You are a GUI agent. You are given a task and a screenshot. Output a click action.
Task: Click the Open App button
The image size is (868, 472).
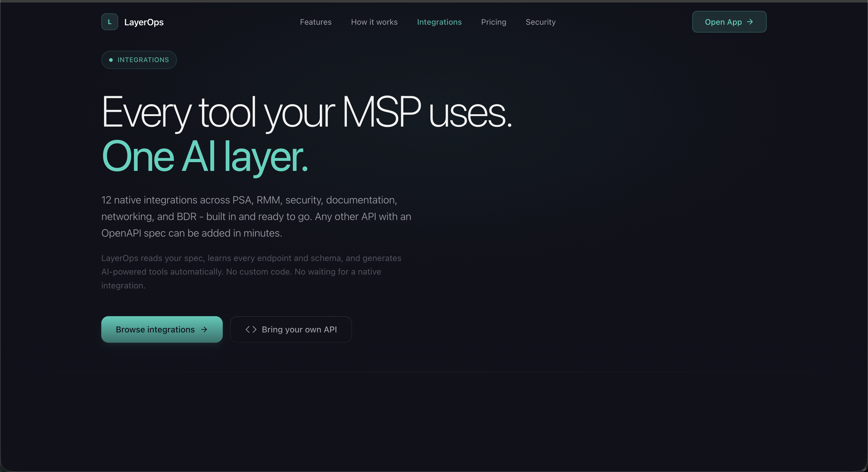click(729, 22)
